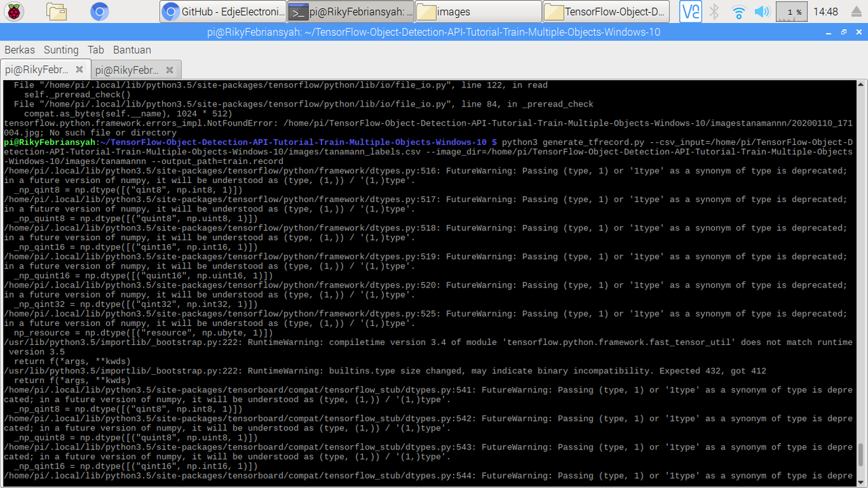Viewport: 868px width, 488px height.
Task: Switch to the pi@RikyFebriansyah terminal taskbar item
Action: [x=351, y=12]
